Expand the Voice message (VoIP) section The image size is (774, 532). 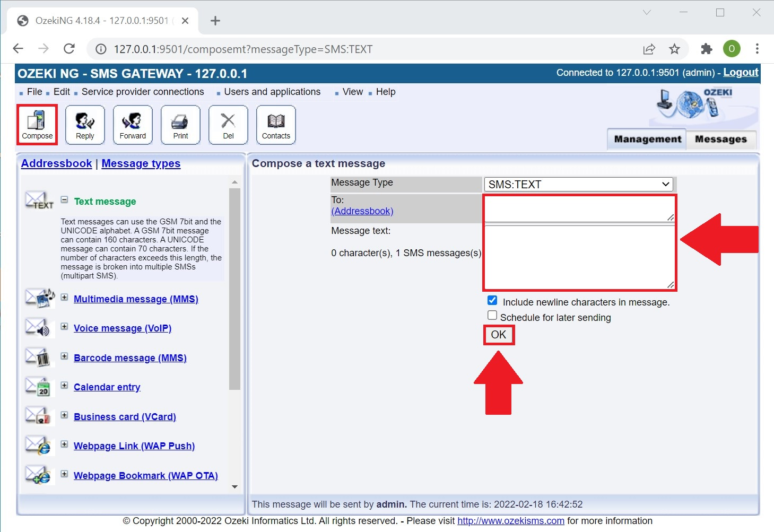(64, 326)
